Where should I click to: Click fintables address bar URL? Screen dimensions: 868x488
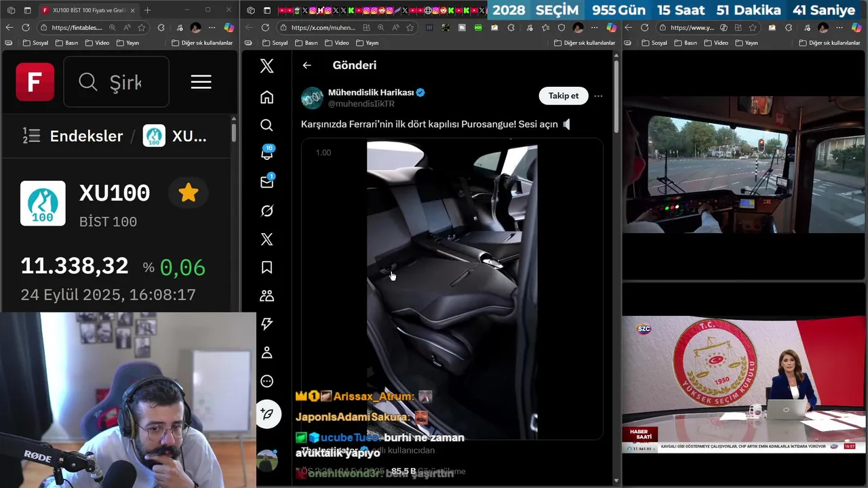pyautogui.click(x=77, y=28)
